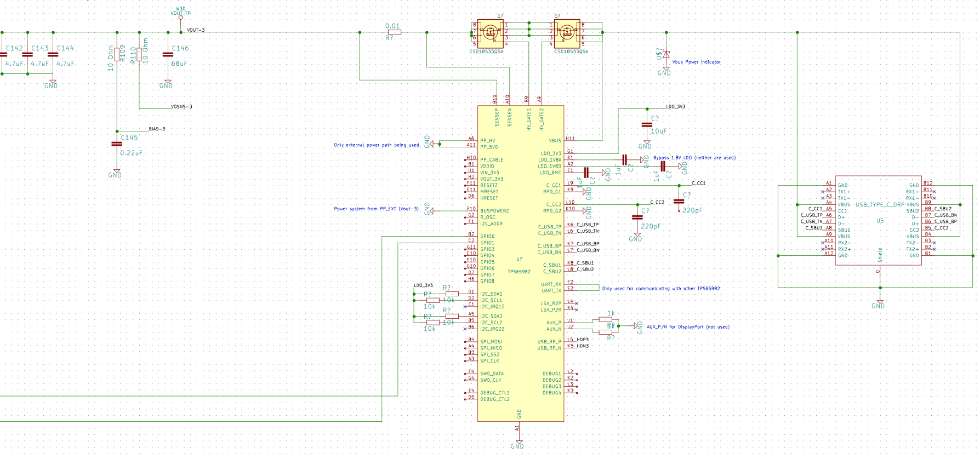980x459 pixels.
Task: Select resistor R110 symbol
Action: pyautogui.click(x=139, y=55)
